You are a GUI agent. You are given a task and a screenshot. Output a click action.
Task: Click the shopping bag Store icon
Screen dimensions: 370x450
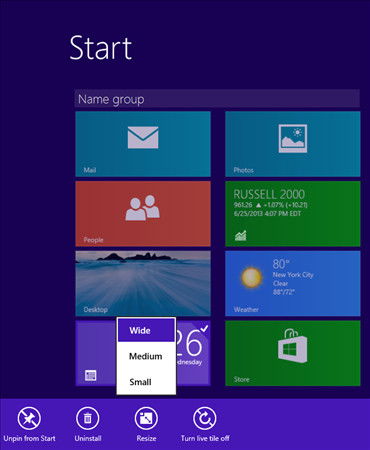point(293,346)
